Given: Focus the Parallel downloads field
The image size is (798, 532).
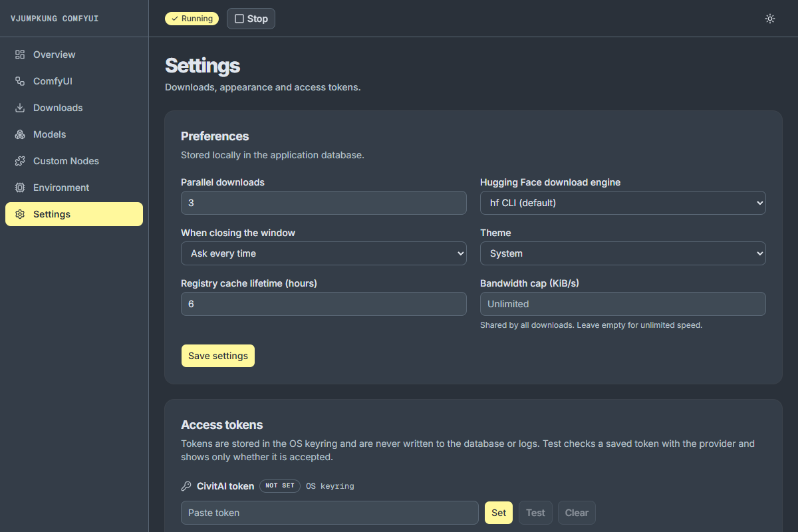Looking at the screenshot, I should click(x=324, y=203).
